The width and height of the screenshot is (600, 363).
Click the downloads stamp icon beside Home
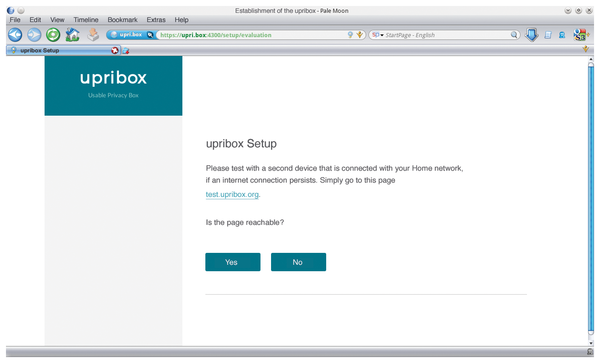(93, 35)
